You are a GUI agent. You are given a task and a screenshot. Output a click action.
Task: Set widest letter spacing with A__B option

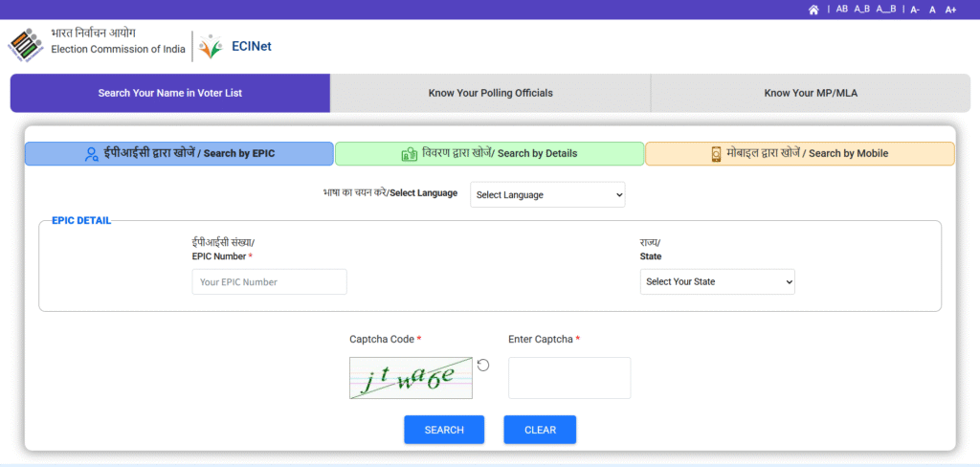coord(886,10)
